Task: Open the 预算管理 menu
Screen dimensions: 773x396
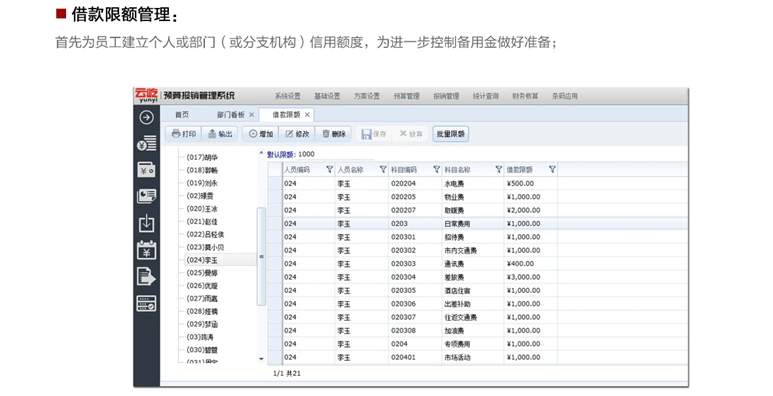Action: (406, 96)
